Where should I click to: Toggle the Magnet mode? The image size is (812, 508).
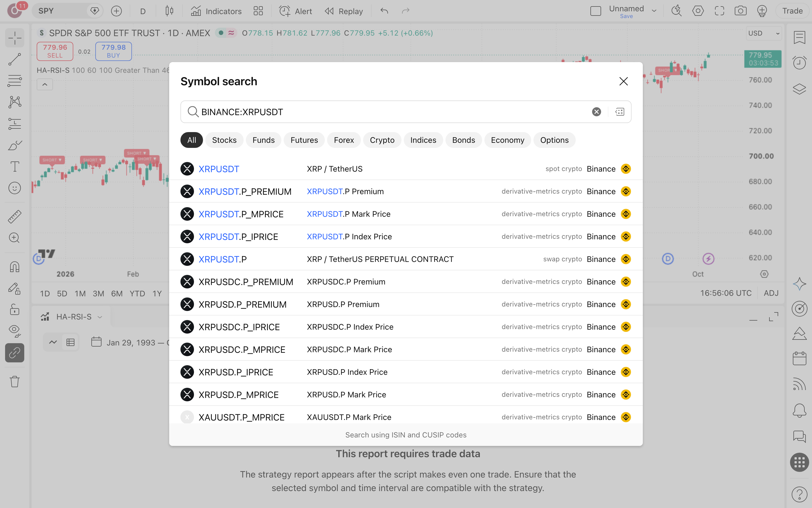14,267
